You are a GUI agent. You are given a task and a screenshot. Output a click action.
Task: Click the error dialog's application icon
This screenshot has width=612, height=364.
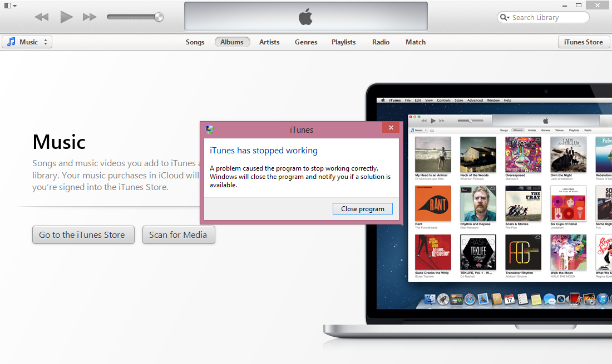pos(210,129)
